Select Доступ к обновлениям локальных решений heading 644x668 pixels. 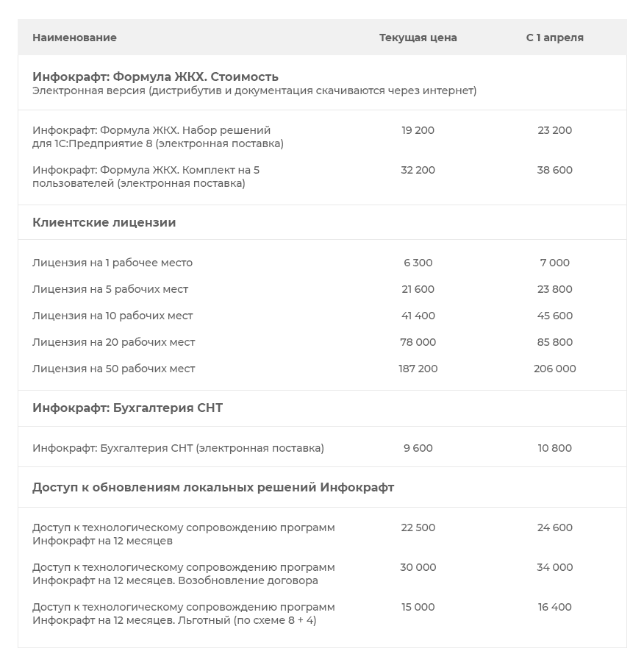(x=213, y=487)
